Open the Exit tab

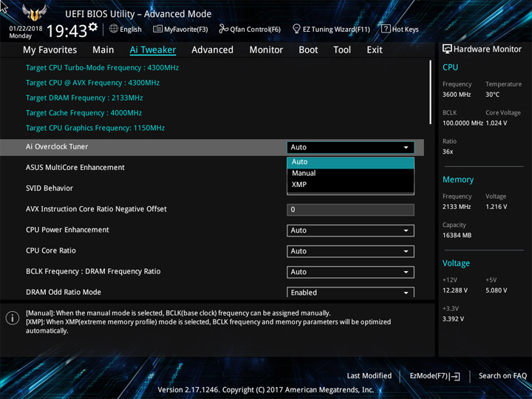(375, 50)
